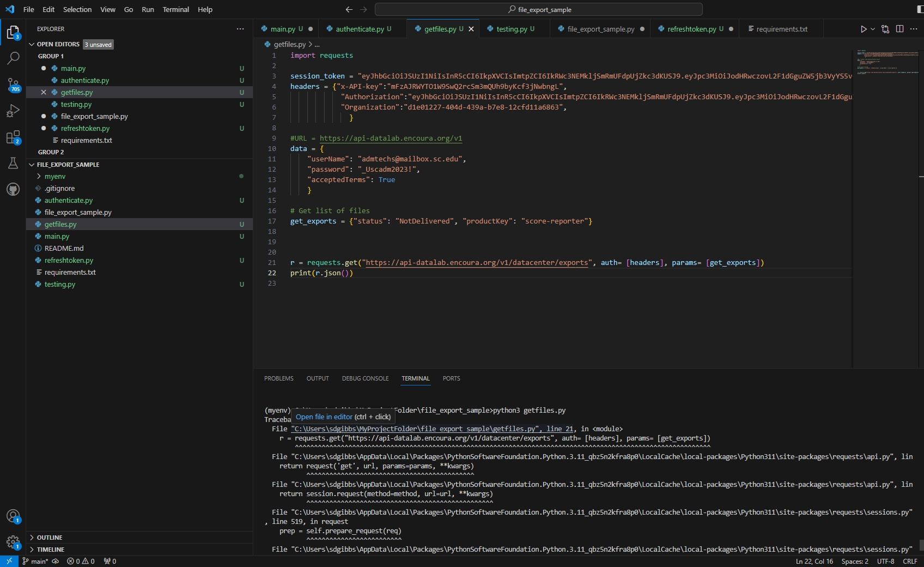924x567 pixels.
Task: Open Source Control view with 705 badge
Action: click(x=13, y=85)
